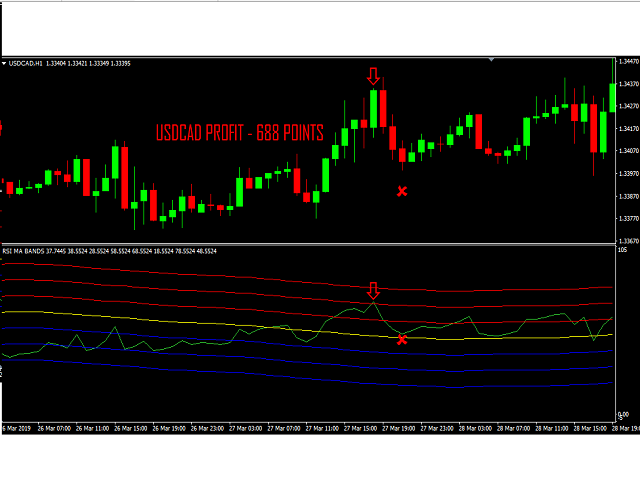
Task: Click price level 1.34070 on axis
Action: (x=629, y=151)
